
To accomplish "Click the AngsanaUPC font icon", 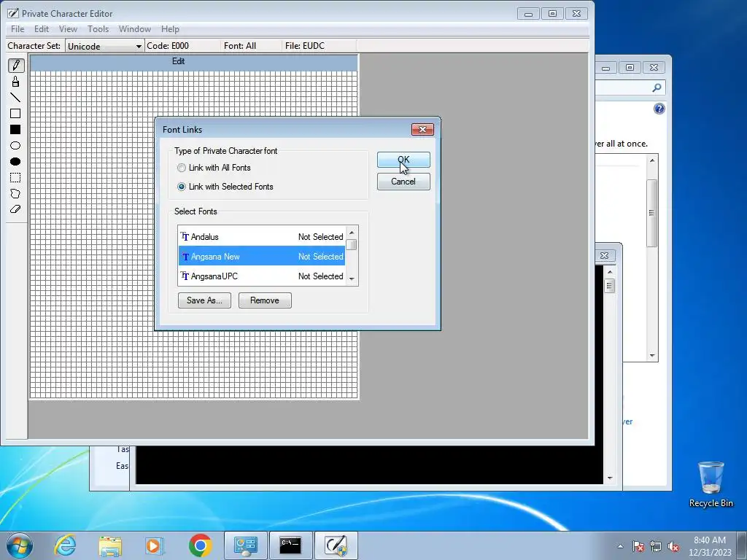I will pyautogui.click(x=185, y=276).
